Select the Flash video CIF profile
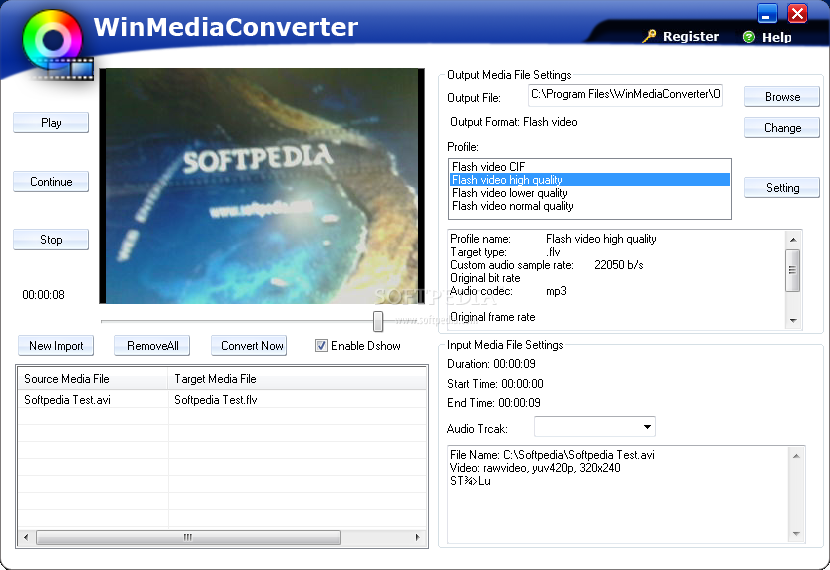This screenshot has height=570, width=830. pos(590,167)
